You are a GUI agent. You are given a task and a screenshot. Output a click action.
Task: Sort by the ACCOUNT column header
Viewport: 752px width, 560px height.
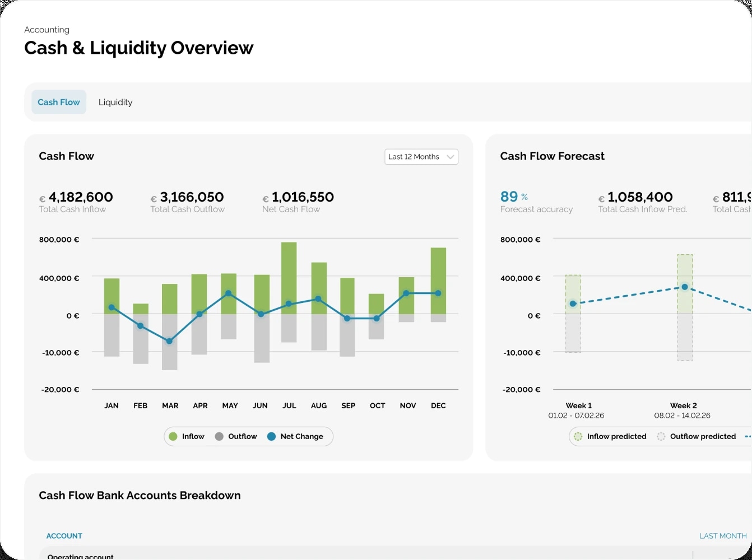(x=64, y=536)
